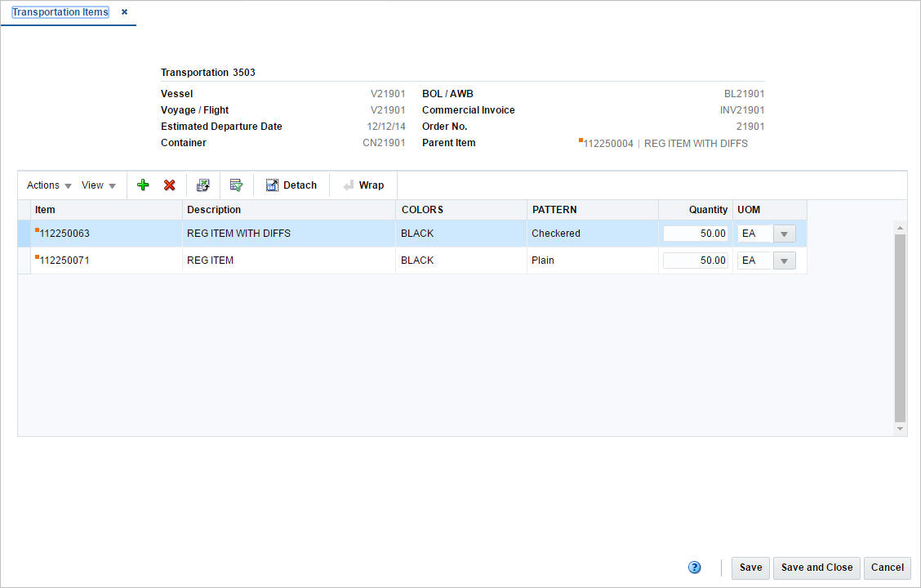
Task: Click the green plus Add icon
Action: point(143,185)
